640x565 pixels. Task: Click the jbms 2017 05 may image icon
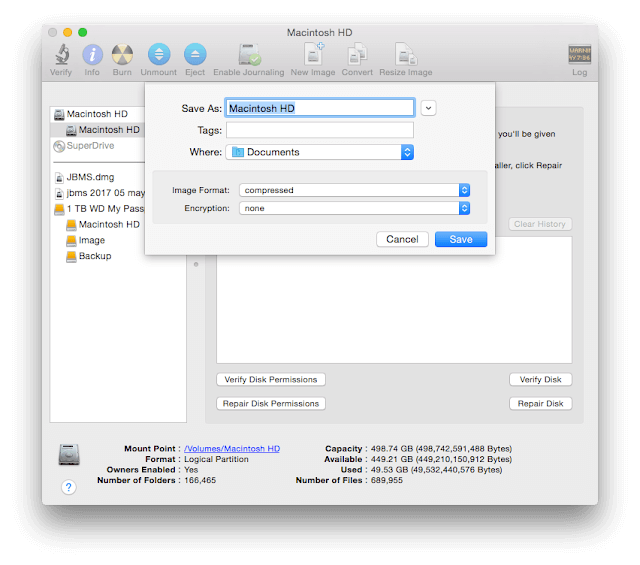click(59, 193)
